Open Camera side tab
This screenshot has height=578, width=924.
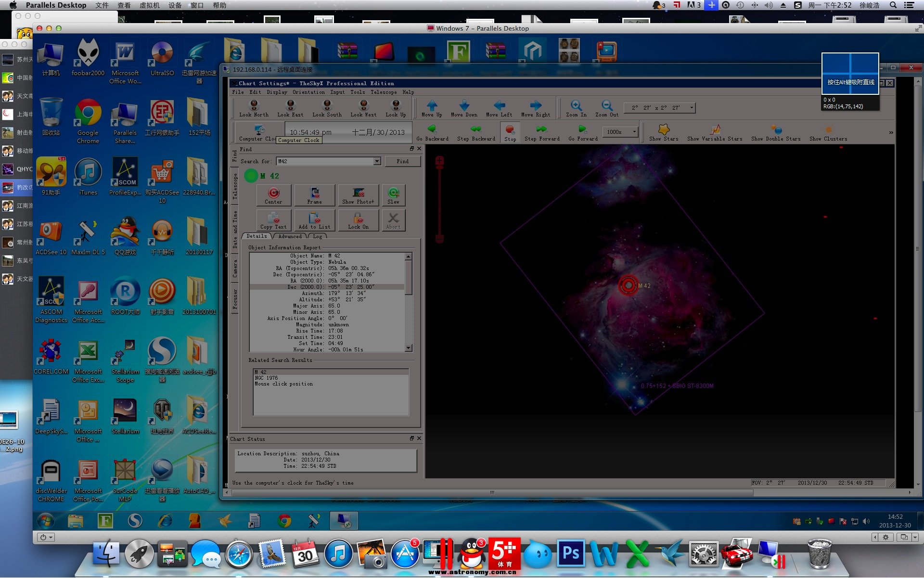tap(235, 268)
